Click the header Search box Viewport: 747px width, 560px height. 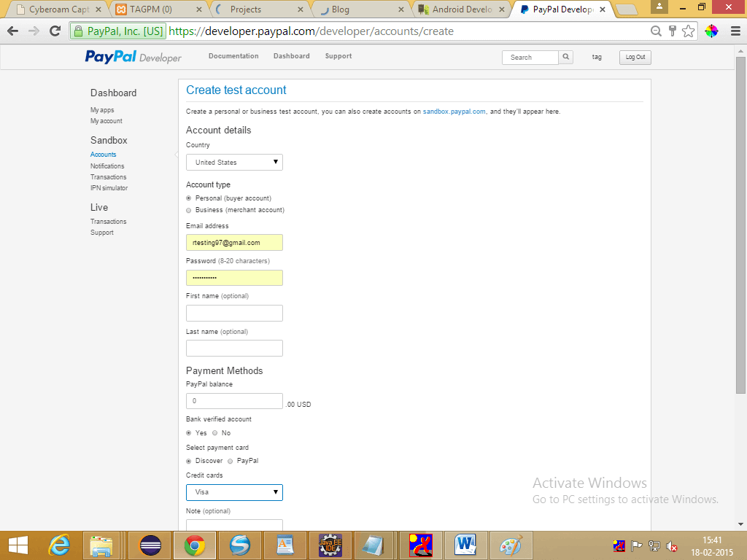click(530, 57)
